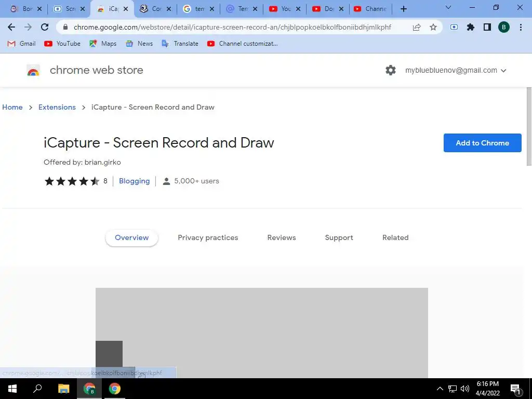Screen dimensions: 532x399
Task: Open the network status tray icon
Action: pyautogui.click(x=453, y=389)
